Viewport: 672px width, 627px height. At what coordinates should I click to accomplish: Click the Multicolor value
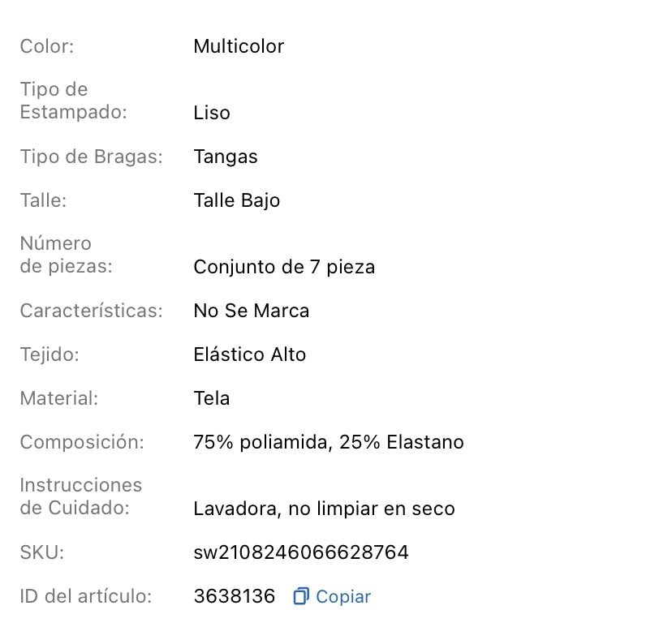point(239,46)
